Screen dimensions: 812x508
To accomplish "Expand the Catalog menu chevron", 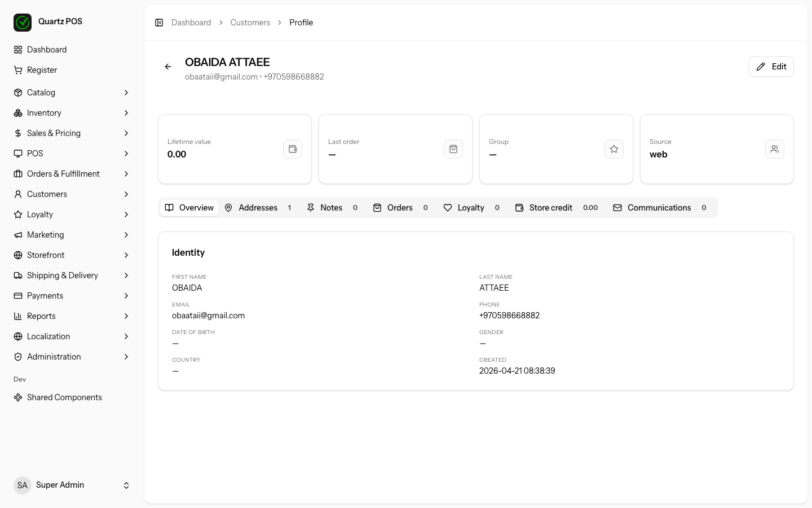I will click(x=126, y=93).
